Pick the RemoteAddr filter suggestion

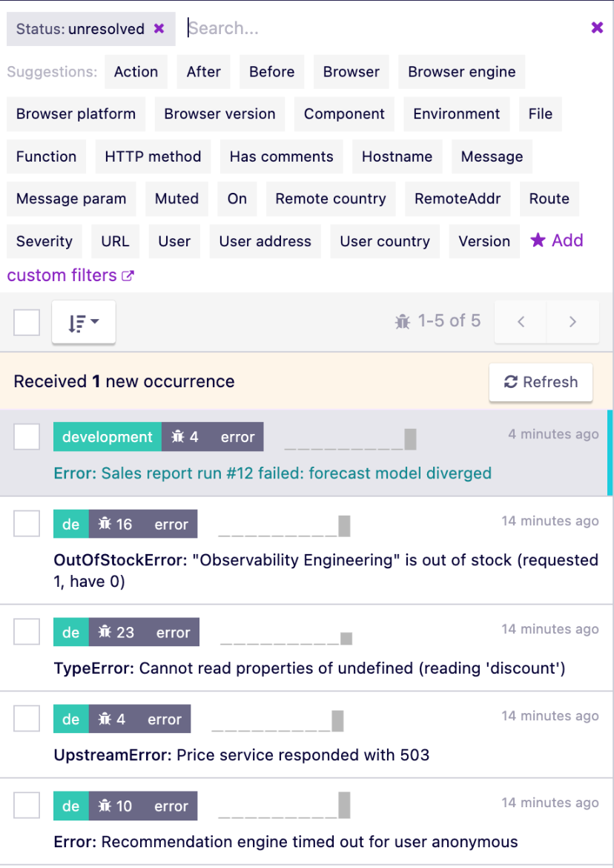[458, 199]
